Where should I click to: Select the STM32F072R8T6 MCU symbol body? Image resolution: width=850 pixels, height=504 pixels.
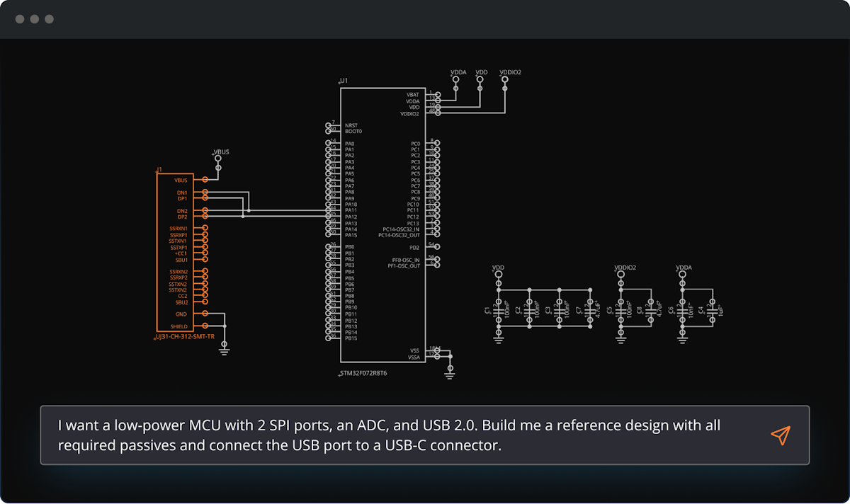click(x=382, y=227)
